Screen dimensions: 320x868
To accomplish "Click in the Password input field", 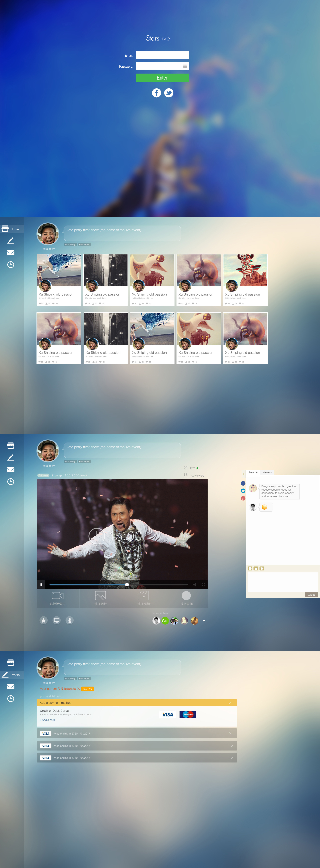I will pos(162,66).
